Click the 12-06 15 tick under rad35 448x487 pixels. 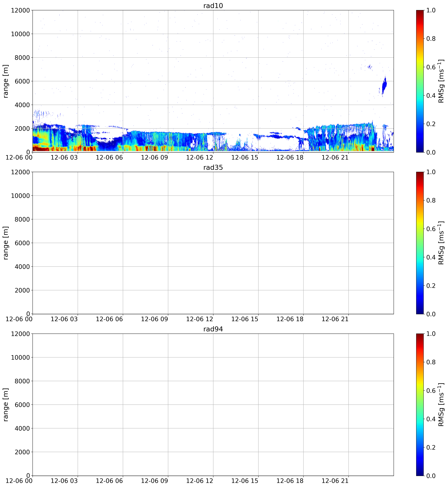[x=245, y=319]
